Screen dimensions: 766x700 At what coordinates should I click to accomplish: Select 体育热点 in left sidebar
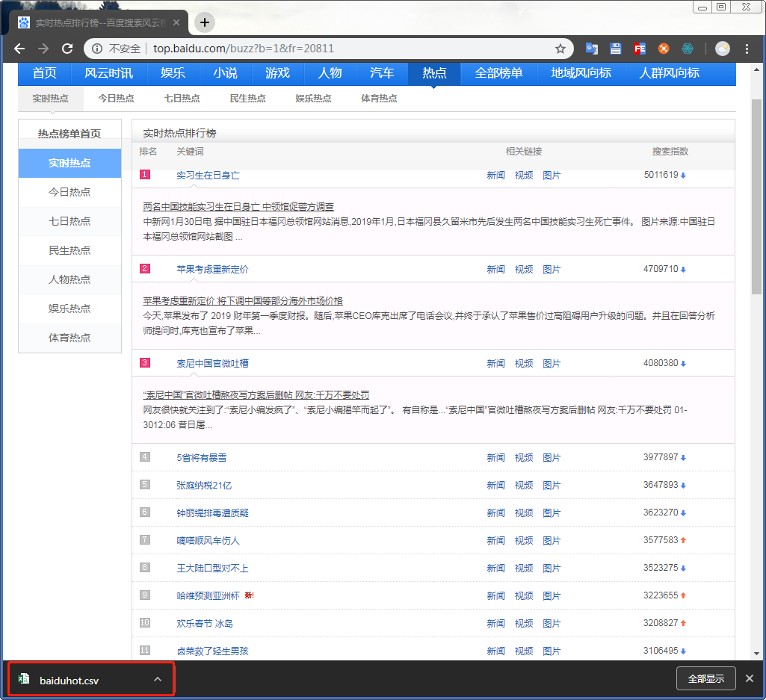(x=70, y=338)
